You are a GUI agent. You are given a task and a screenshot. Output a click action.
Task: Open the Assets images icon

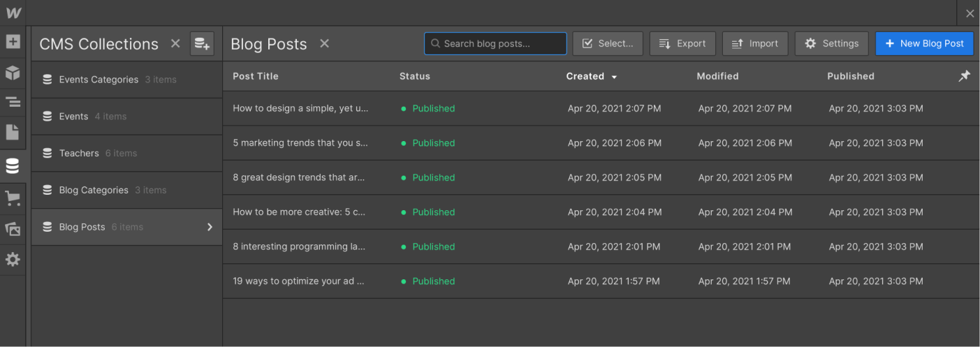[x=13, y=229]
